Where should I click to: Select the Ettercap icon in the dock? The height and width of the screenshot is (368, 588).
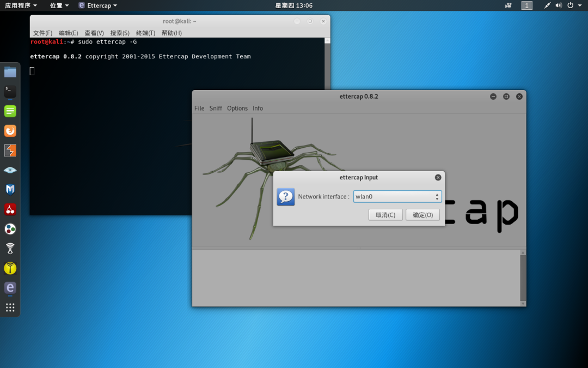click(x=10, y=288)
